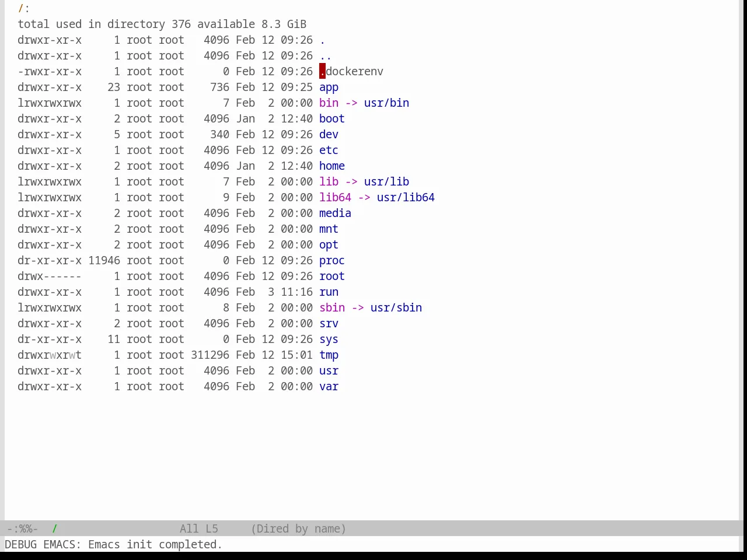Open the mnt directory

(x=329, y=229)
